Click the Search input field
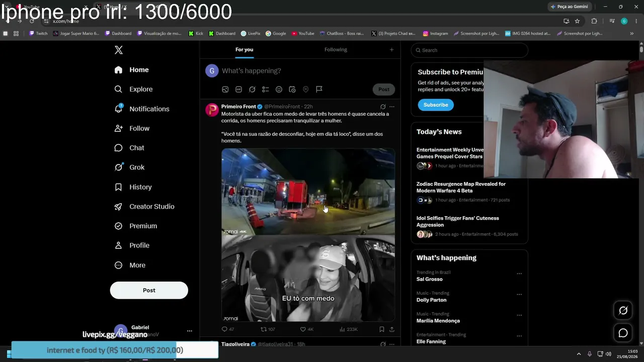This screenshot has height=362, width=644. (469, 50)
